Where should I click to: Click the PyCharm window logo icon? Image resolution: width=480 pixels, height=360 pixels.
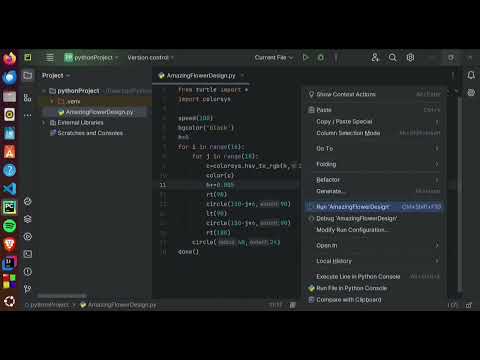click(x=28, y=57)
